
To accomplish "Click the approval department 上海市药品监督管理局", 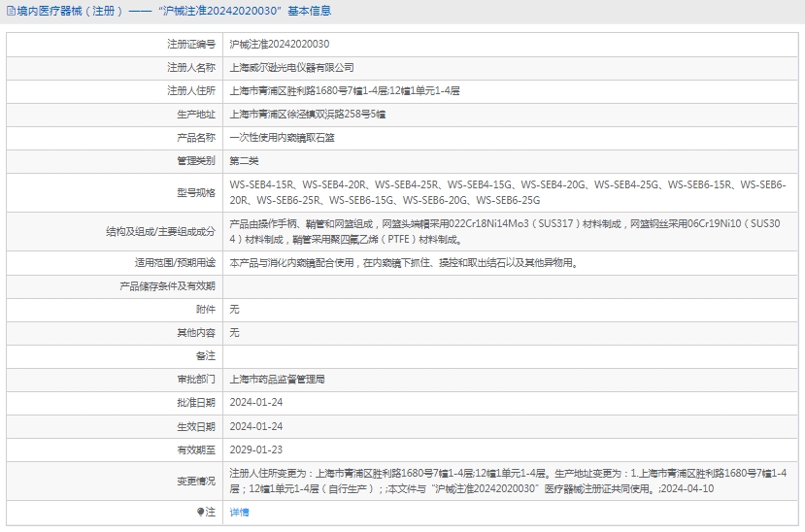I will (x=277, y=380).
